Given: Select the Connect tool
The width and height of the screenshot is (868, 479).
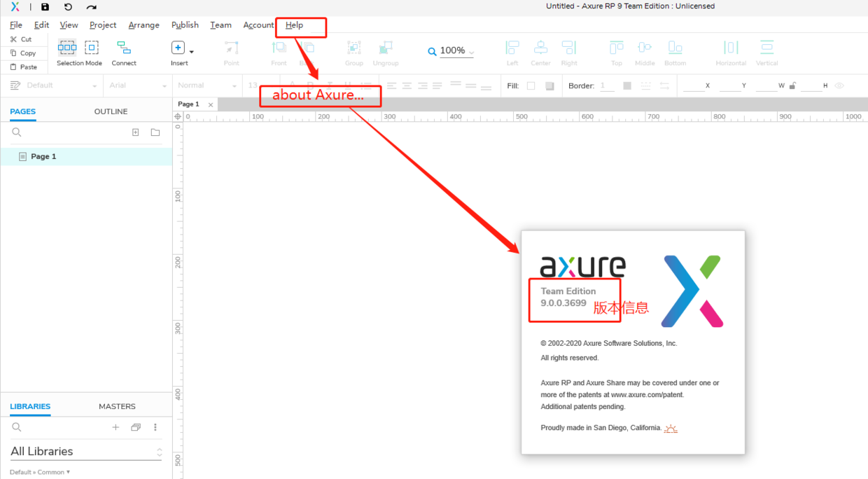Looking at the screenshot, I should click(124, 54).
